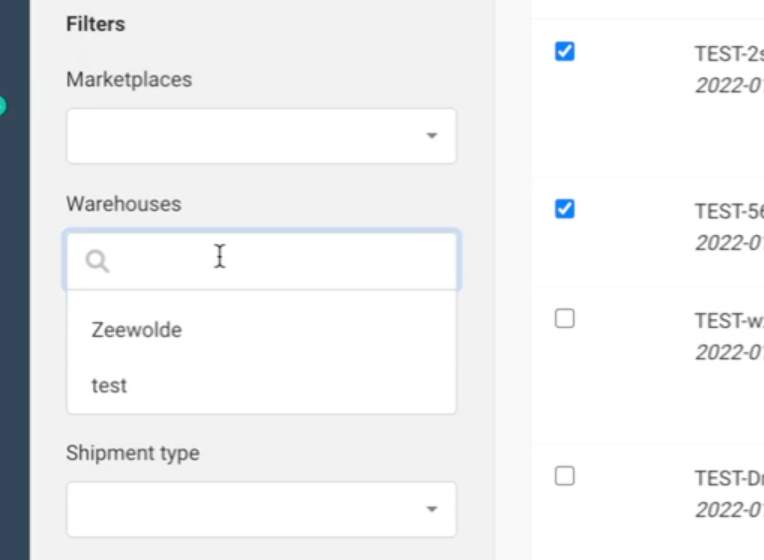764x560 pixels.
Task: Tick the TEST-Dr order checkbox
Action: 565,476
